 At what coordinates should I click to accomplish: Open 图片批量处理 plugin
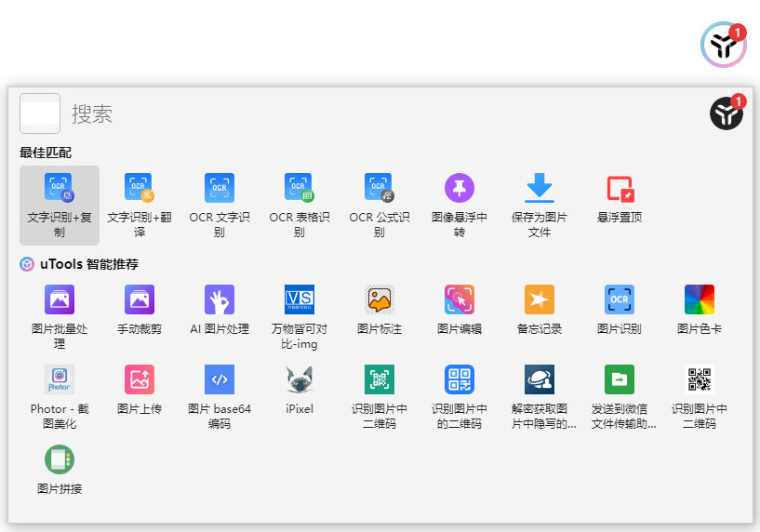pos(60,300)
